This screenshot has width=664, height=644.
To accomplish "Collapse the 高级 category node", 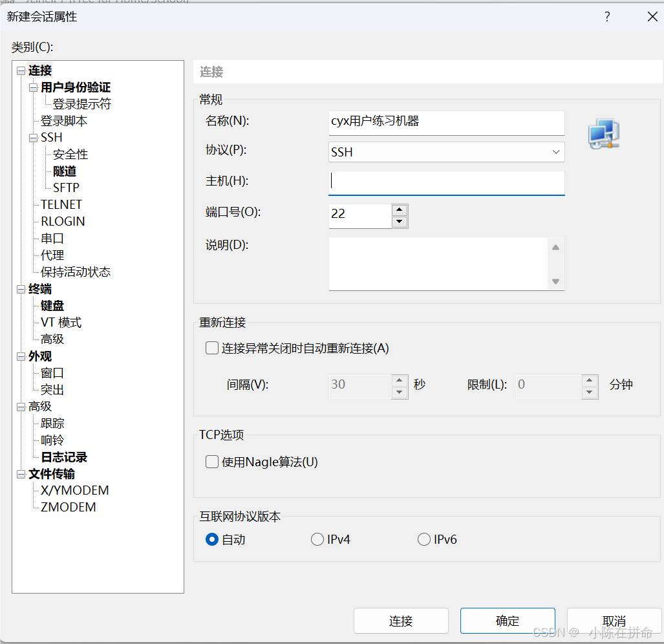I will [21, 407].
